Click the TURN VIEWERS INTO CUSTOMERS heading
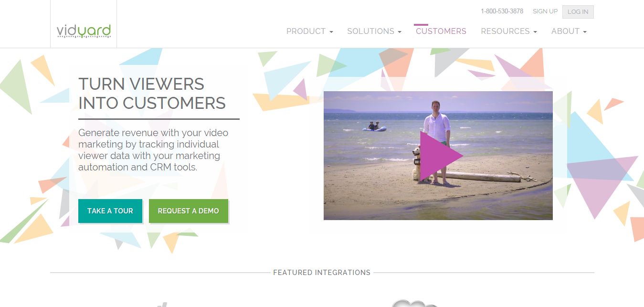 click(152, 94)
